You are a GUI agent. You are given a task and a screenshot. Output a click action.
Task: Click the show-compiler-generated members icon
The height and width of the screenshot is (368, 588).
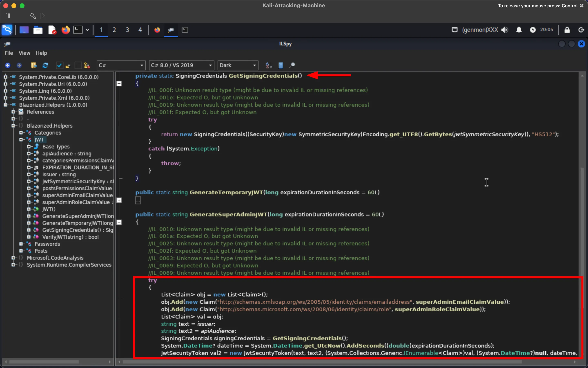click(x=68, y=65)
